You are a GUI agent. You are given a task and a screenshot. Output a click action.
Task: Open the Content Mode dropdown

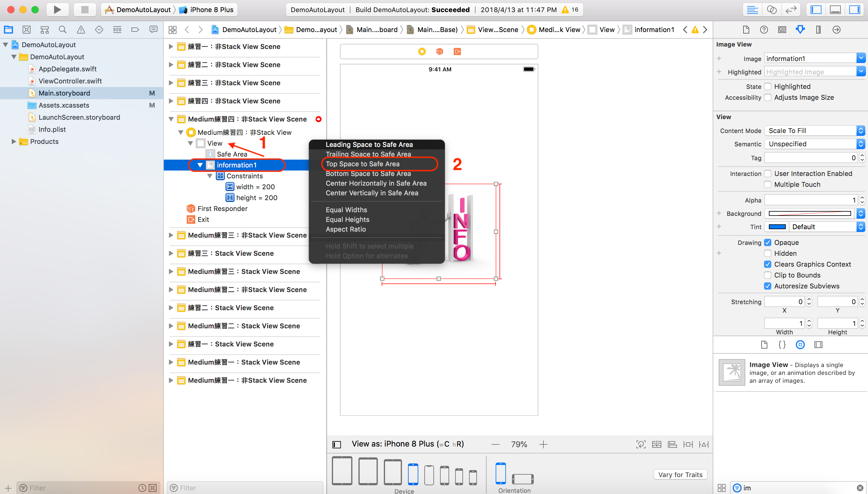pyautogui.click(x=815, y=131)
